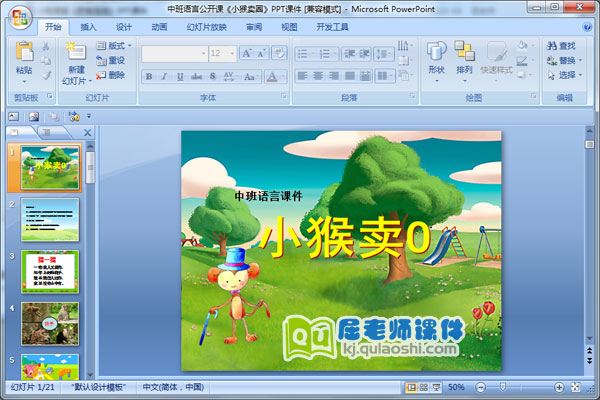This screenshot has width=600, height=400.
Task: Select slide 2 thumbnail
Action: pos(50,220)
